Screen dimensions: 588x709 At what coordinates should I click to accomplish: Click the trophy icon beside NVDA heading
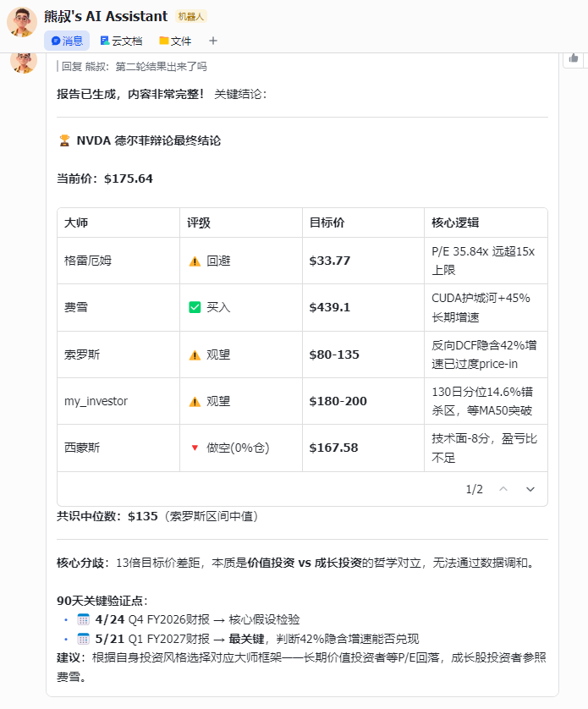coord(64,140)
